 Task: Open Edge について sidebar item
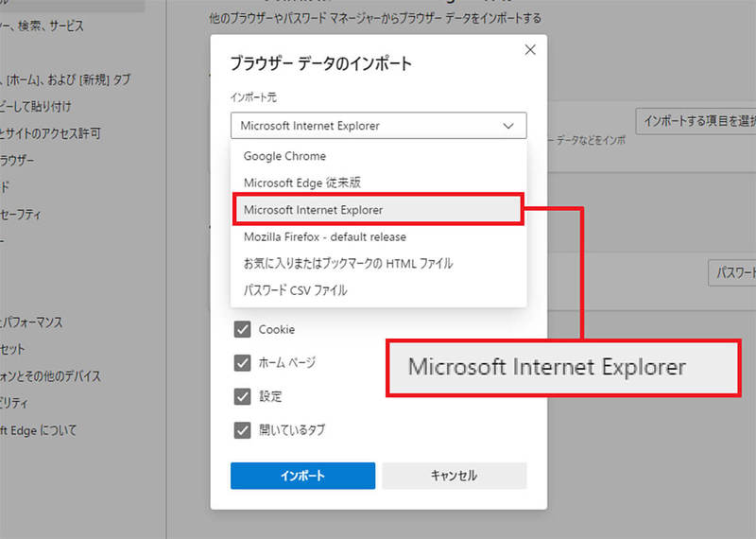[x=39, y=430]
